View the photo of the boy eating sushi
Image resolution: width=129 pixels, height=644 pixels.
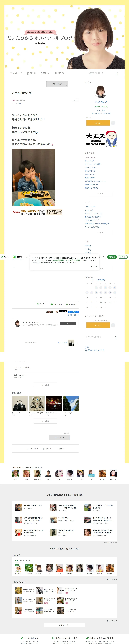tap(34, 178)
